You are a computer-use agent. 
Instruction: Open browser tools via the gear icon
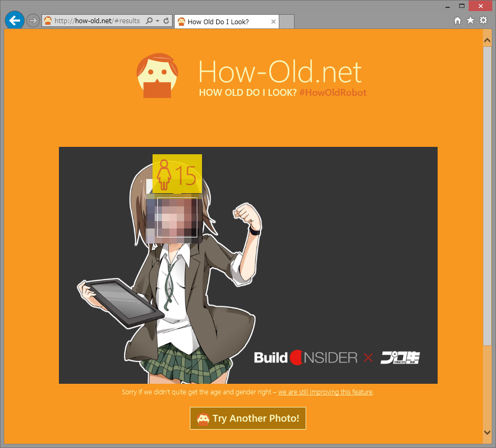483,20
